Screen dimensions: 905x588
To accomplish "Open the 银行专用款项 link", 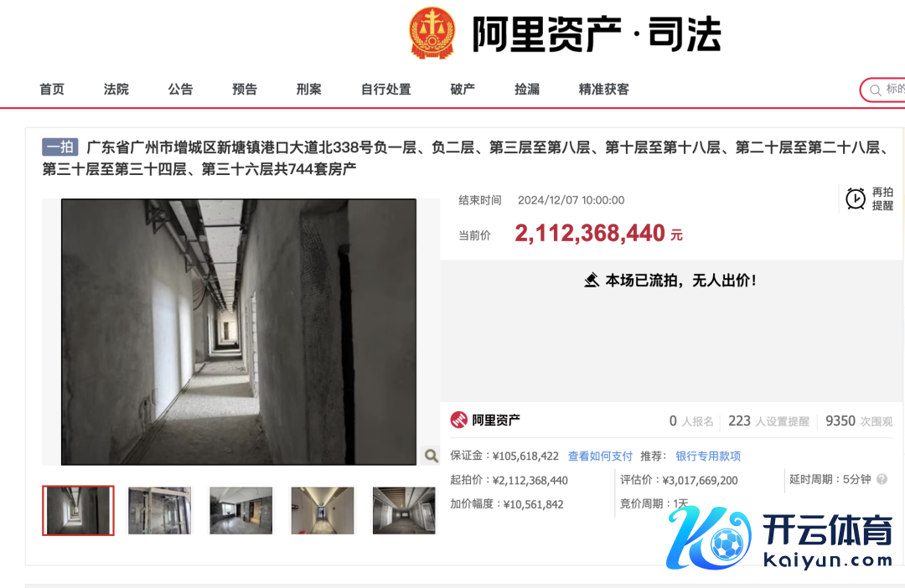I will pyautogui.click(x=708, y=456).
